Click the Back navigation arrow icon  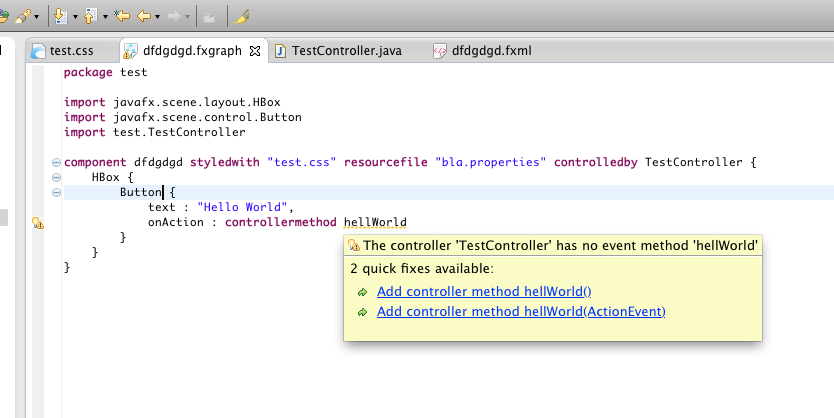pyautogui.click(x=144, y=16)
